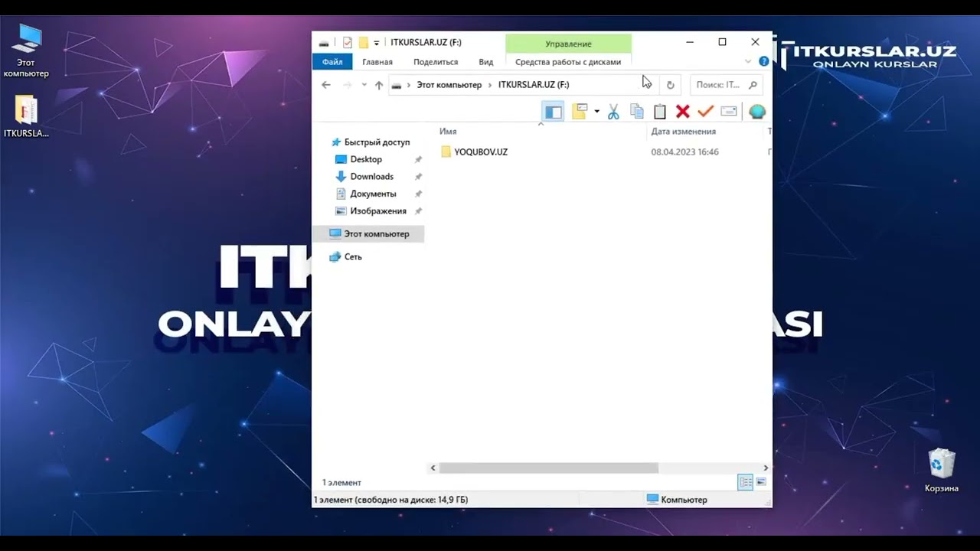Click the new folder icon in title bar
This screenshot has height=551, width=980.
[x=364, y=43]
